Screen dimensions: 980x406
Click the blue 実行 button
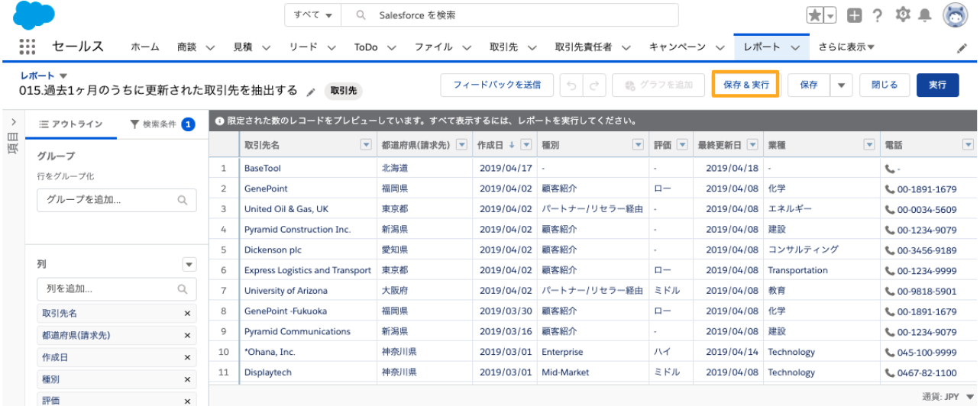[x=938, y=85]
